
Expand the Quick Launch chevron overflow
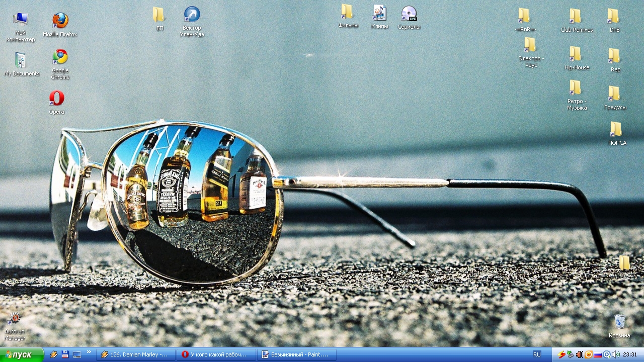pyautogui.click(x=89, y=352)
